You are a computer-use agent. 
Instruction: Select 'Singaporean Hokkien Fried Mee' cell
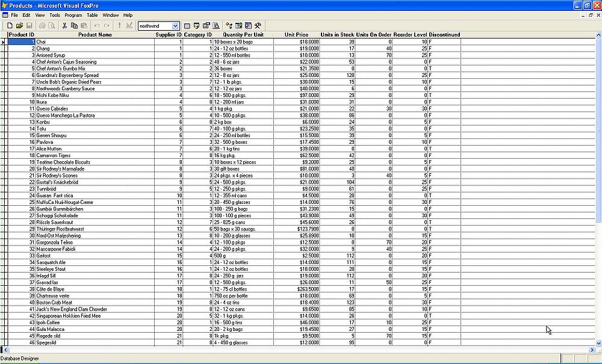pos(95,316)
